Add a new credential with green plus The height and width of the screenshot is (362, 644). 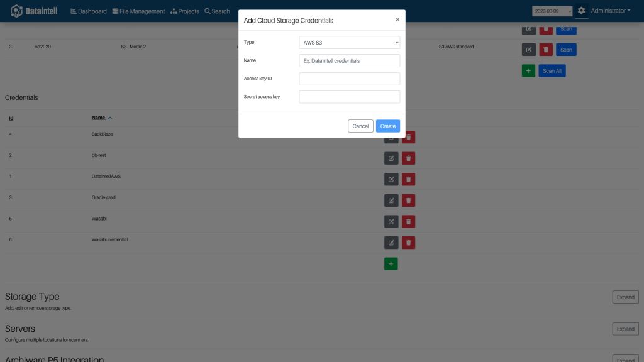(x=391, y=264)
